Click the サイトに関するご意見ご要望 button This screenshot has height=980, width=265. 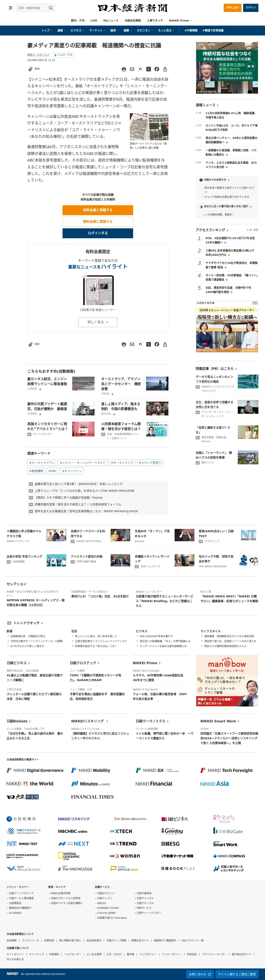(x=237, y=974)
